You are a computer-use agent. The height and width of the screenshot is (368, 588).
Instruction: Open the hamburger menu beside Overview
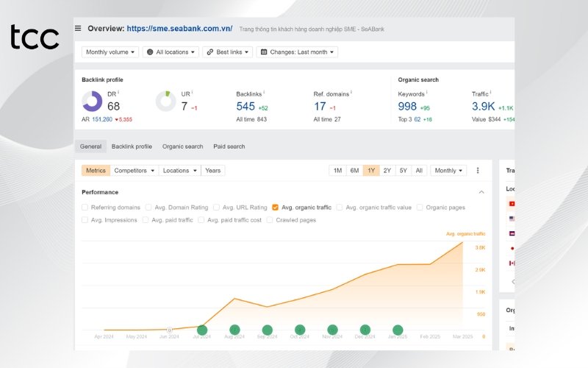[78, 28]
